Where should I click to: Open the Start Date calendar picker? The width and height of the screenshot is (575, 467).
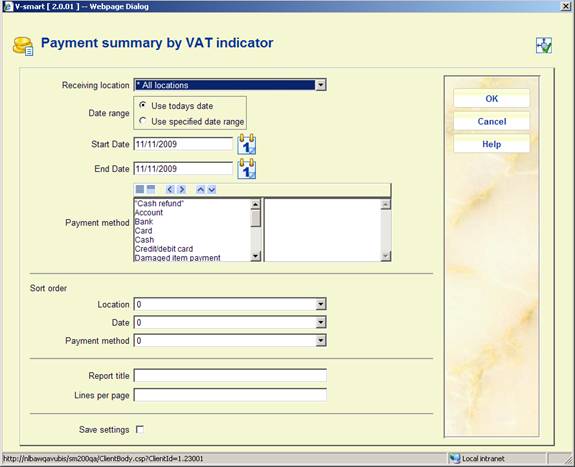[x=246, y=144]
